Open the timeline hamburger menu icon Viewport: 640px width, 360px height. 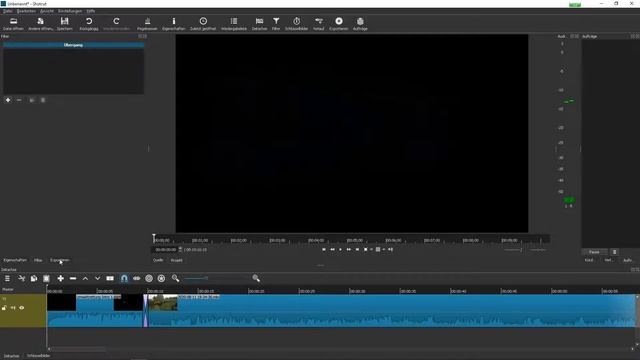tap(7, 278)
